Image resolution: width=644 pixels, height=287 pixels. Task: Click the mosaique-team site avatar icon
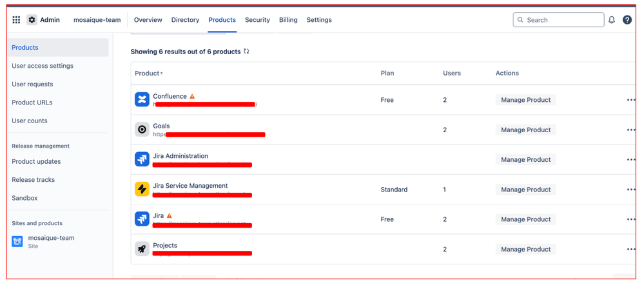point(17,241)
